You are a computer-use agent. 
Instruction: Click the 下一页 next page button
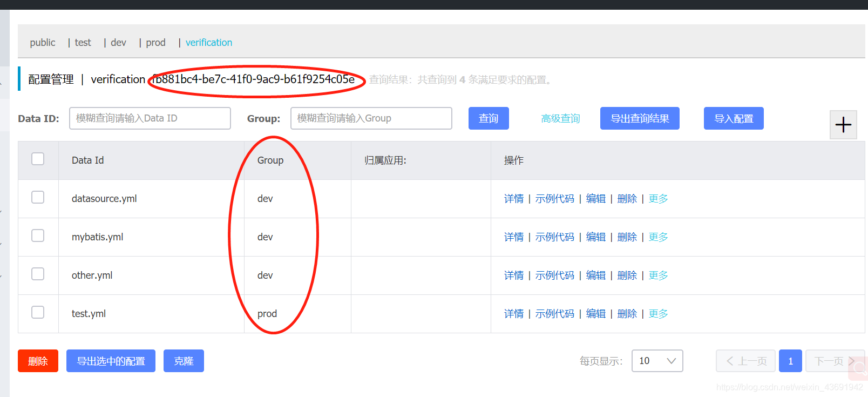[x=835, y=361]
